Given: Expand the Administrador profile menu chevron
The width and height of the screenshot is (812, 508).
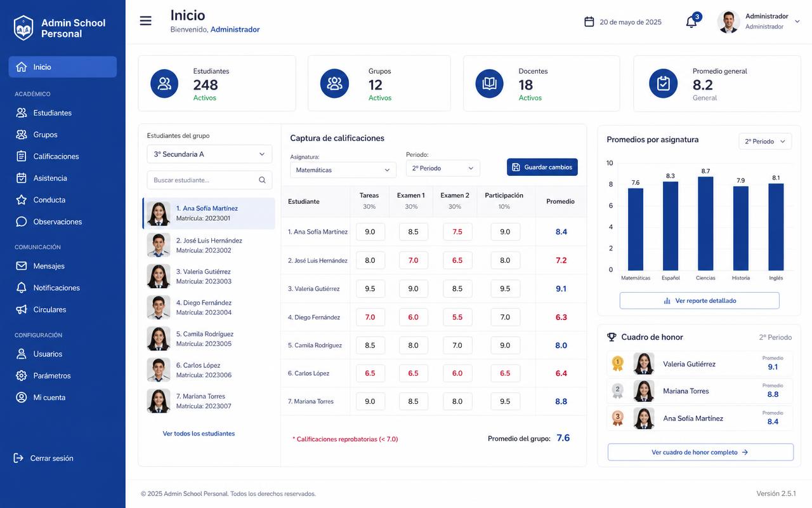Looking at the screenshot, I should tap(797, 22).
